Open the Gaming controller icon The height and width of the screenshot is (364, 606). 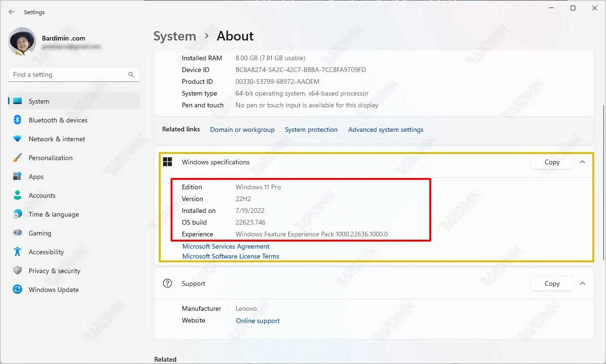point(17,233)
